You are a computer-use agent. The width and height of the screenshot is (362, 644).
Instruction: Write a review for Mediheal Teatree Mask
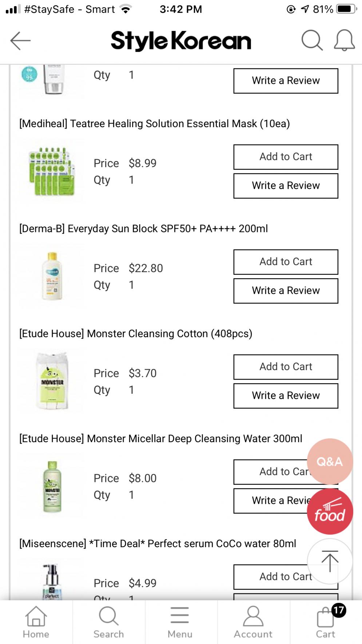point(286,186)
